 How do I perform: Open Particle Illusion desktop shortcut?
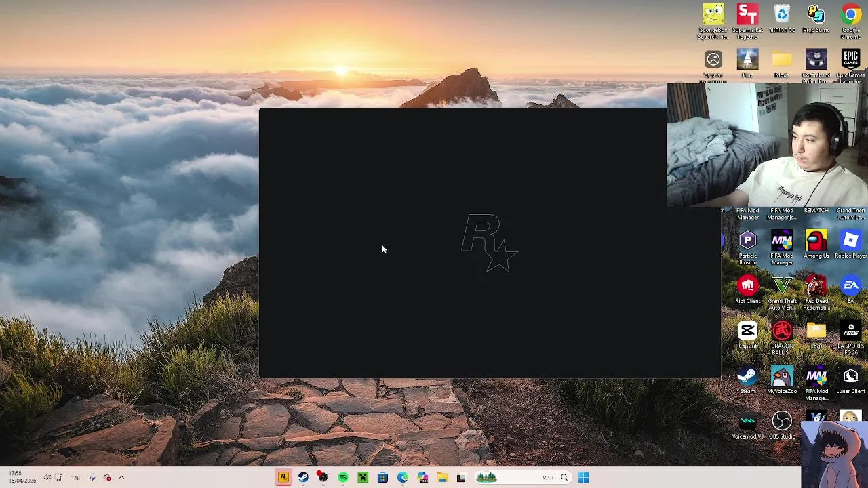click(x=747, y=247)
